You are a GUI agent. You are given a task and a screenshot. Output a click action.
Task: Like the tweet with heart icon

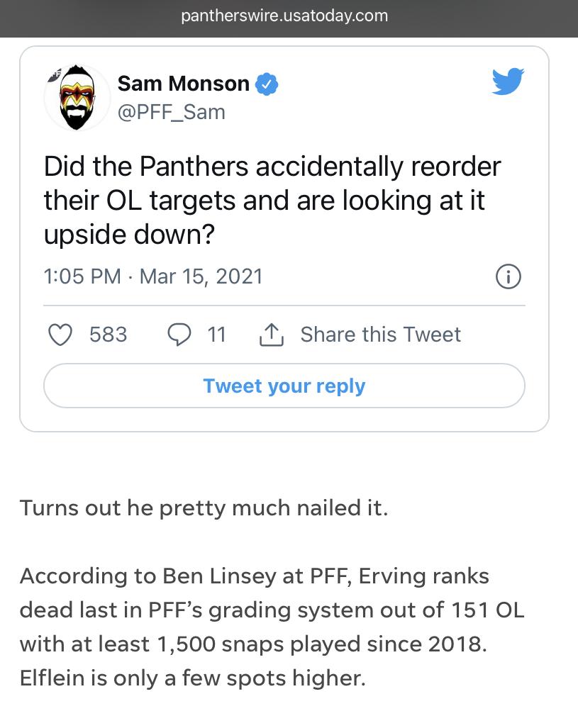[x=60, y=335]
